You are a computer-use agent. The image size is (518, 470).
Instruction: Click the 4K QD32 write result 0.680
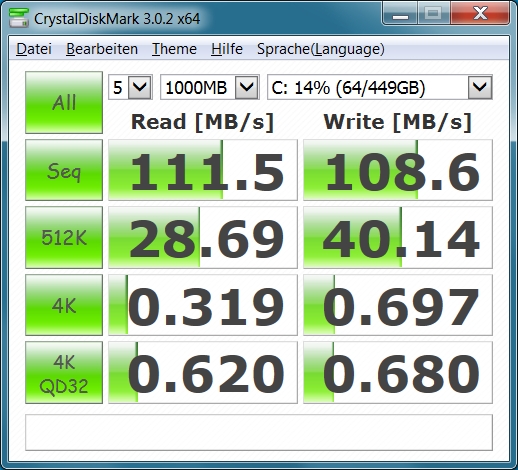398,372
